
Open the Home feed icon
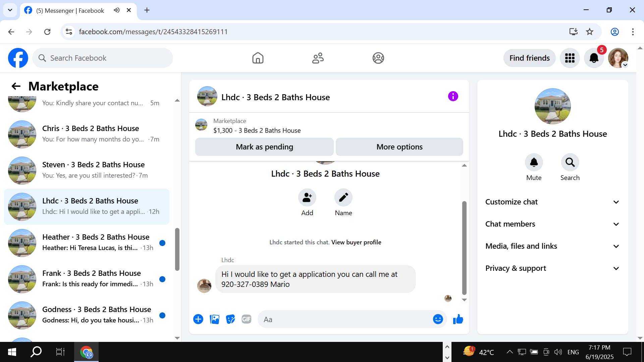[x=258, y=58]
